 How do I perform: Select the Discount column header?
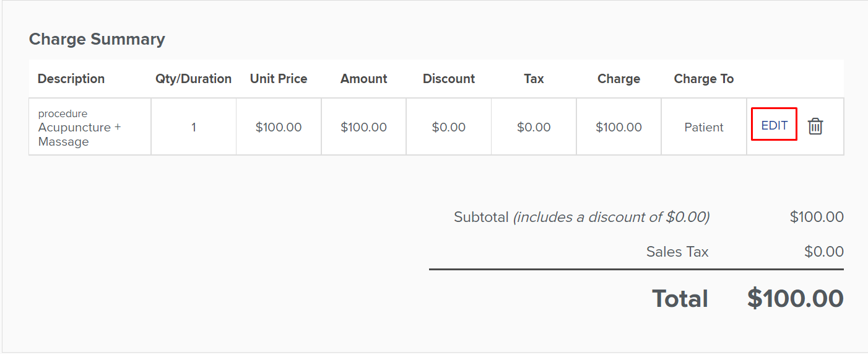(x=449, y=79)
